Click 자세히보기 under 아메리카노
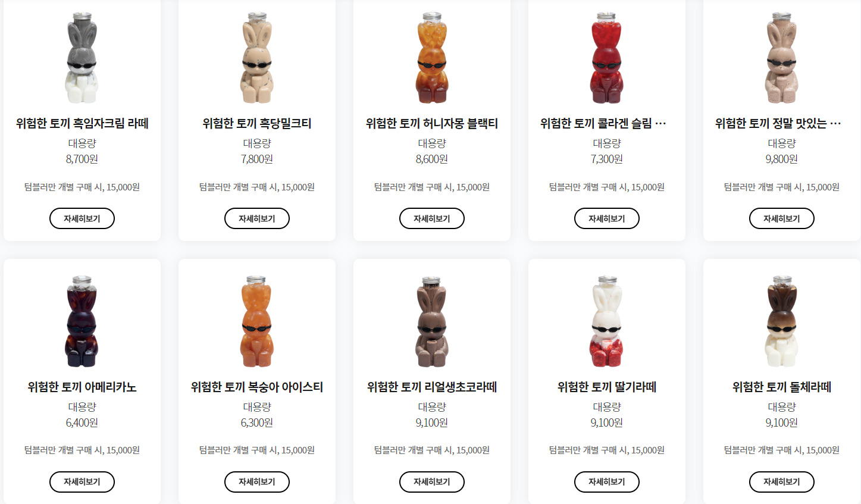This screenshot has width=861, height=504. [82, 482]
